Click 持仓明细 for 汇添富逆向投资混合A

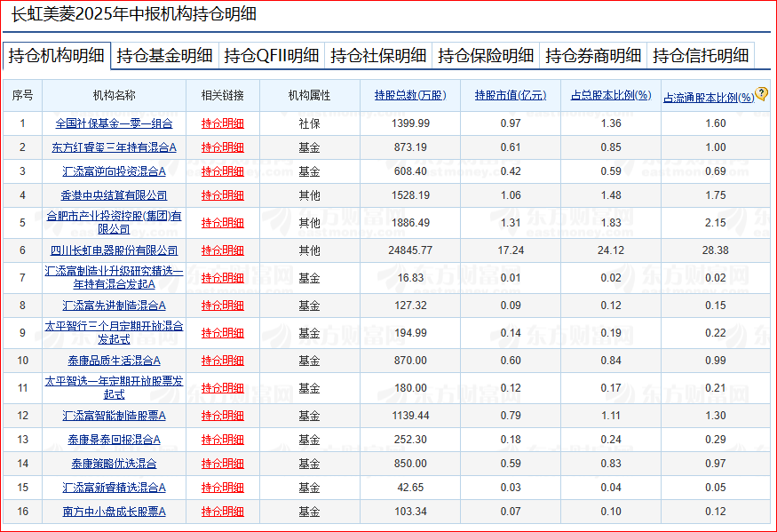pos(223,171)
